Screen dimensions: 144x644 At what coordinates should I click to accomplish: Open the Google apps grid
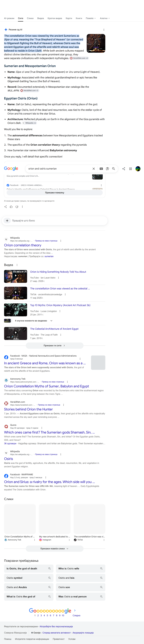point(131,169)
